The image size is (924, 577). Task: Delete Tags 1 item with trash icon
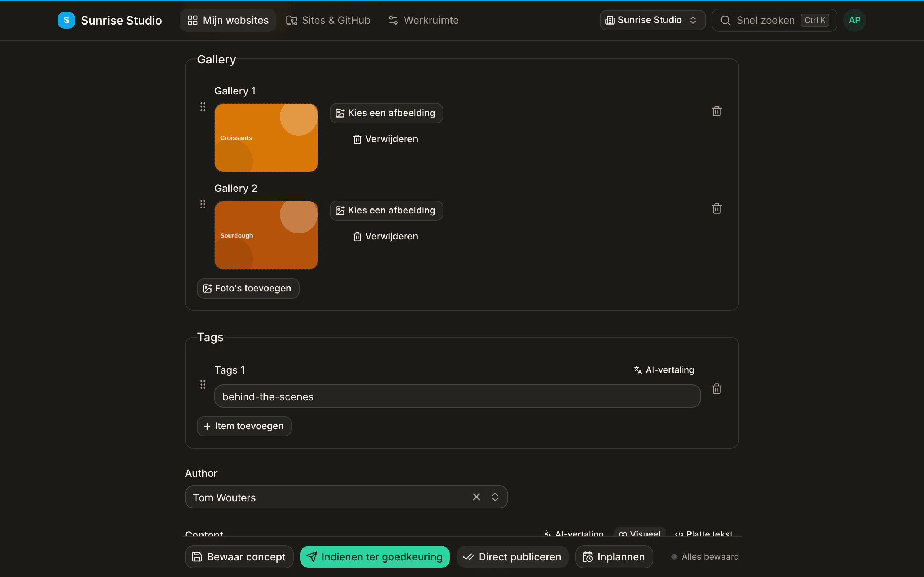[717, 389]
